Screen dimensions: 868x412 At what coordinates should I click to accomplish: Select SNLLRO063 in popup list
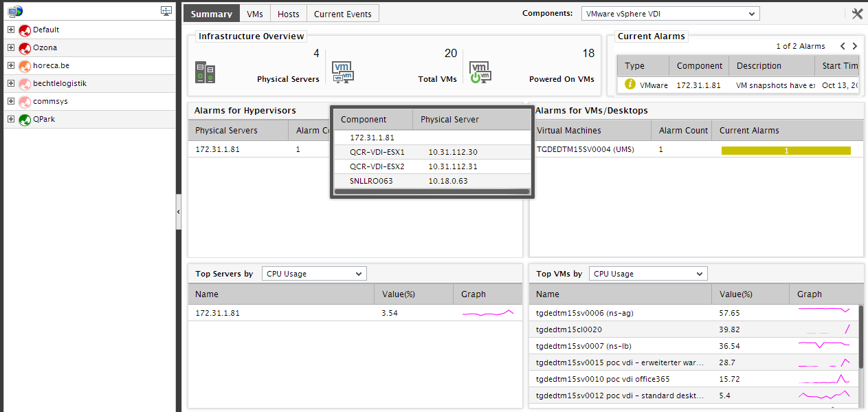[371, 181]
